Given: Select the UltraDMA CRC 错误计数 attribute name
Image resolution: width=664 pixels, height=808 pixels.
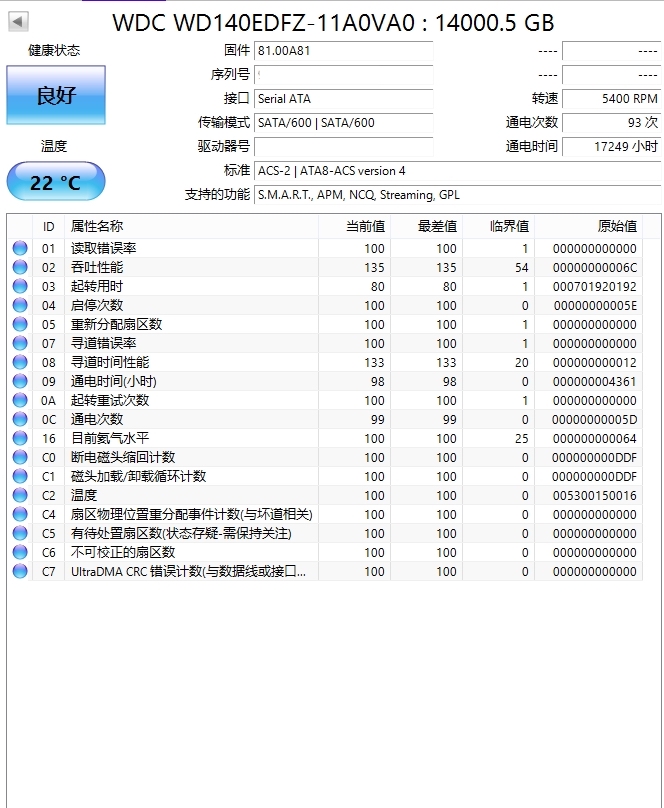Looking at the screenshot, I should click(x=188, y=572).
